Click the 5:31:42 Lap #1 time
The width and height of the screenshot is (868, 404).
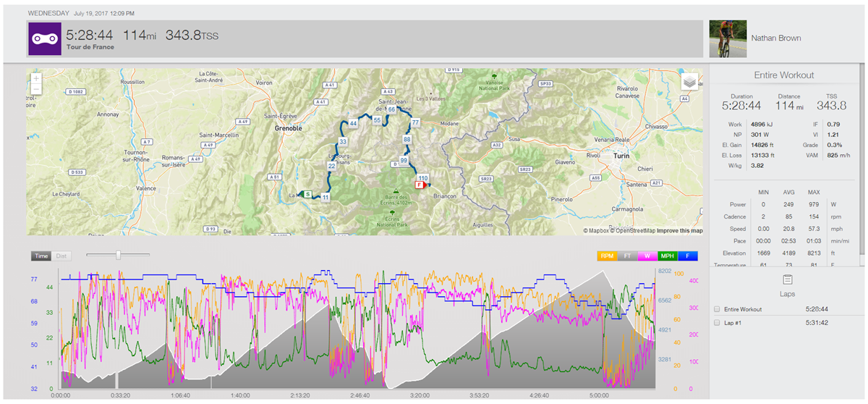[817, 322]
